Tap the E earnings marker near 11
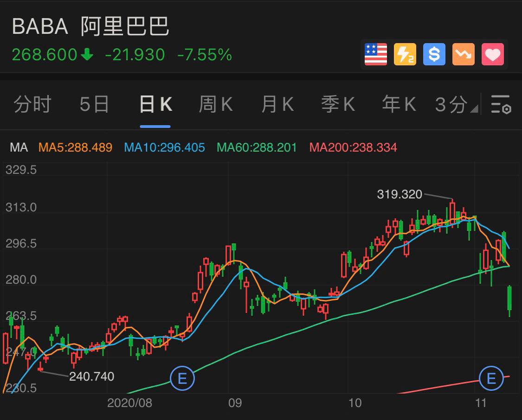 click(491, 379)
